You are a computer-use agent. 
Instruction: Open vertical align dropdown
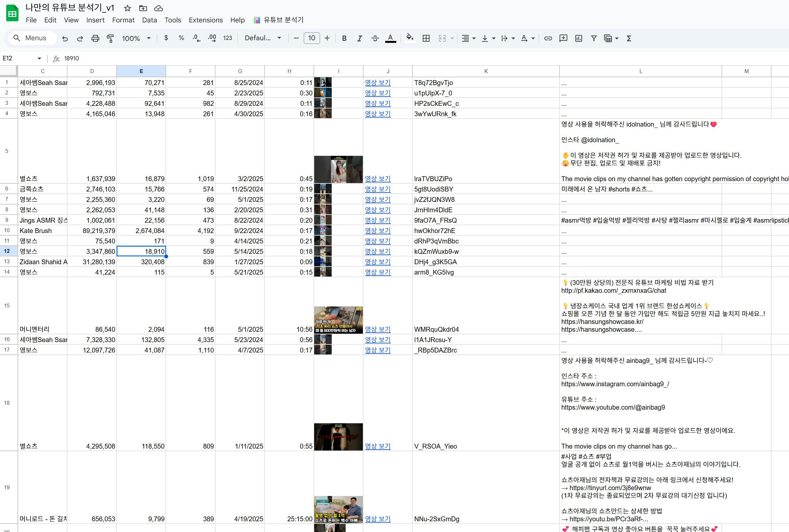point(488,38)
